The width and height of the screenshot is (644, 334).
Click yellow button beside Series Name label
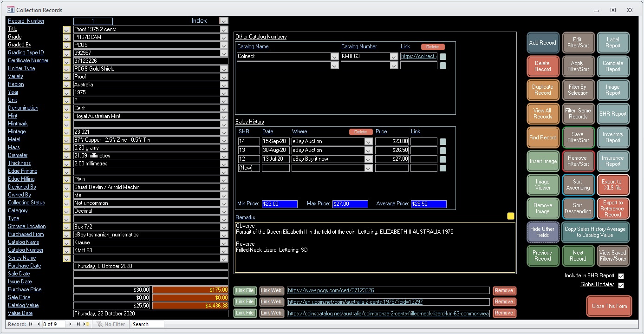coord(66,258)
